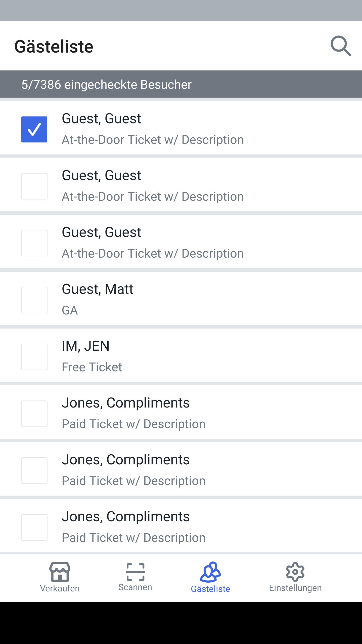This screenshot has height=644, width=362.
Task: Switch to the Einstellungen tab label
Action: point(295,588)
